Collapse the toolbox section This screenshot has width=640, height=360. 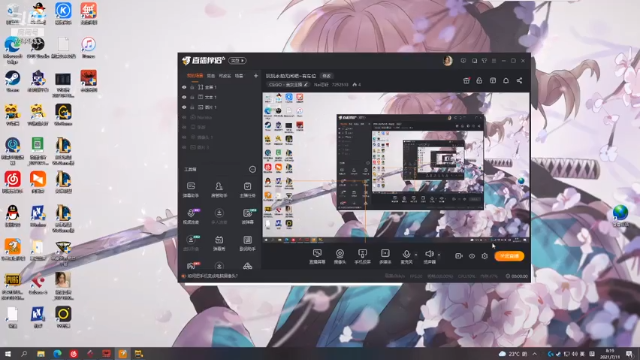pyautogui.click(x=252, y=169)
